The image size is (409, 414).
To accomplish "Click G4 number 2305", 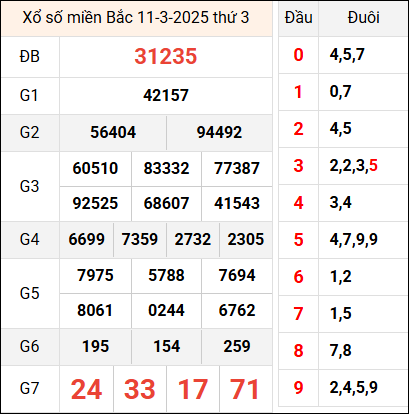I will (246, 239).
